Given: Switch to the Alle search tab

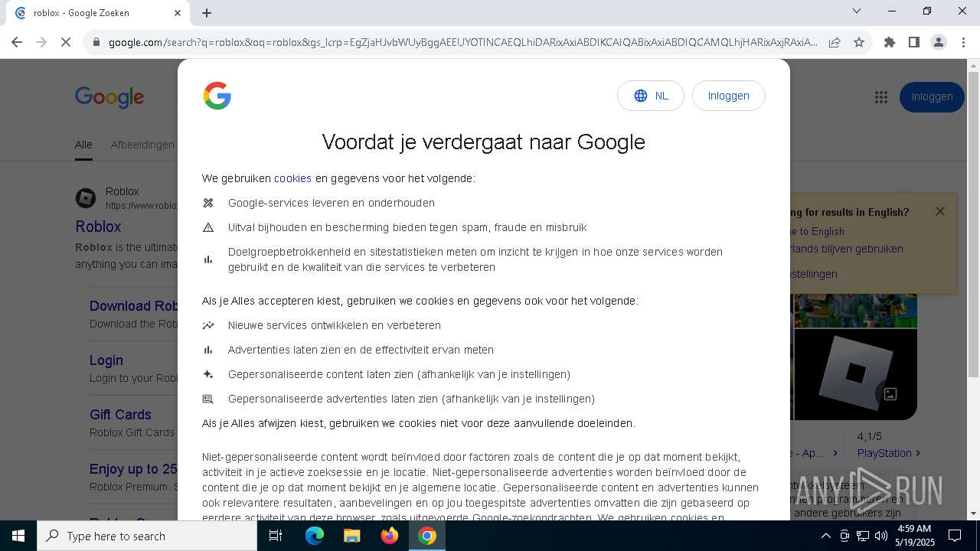Looking at the screenshot, I should [83, 145].
